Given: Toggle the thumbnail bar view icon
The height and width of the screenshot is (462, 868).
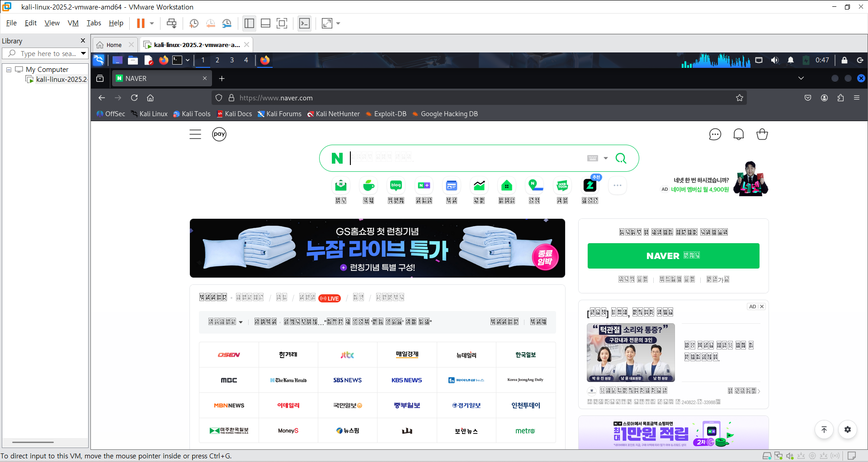Looking at the screenshot, I should [x=266, y=23].
